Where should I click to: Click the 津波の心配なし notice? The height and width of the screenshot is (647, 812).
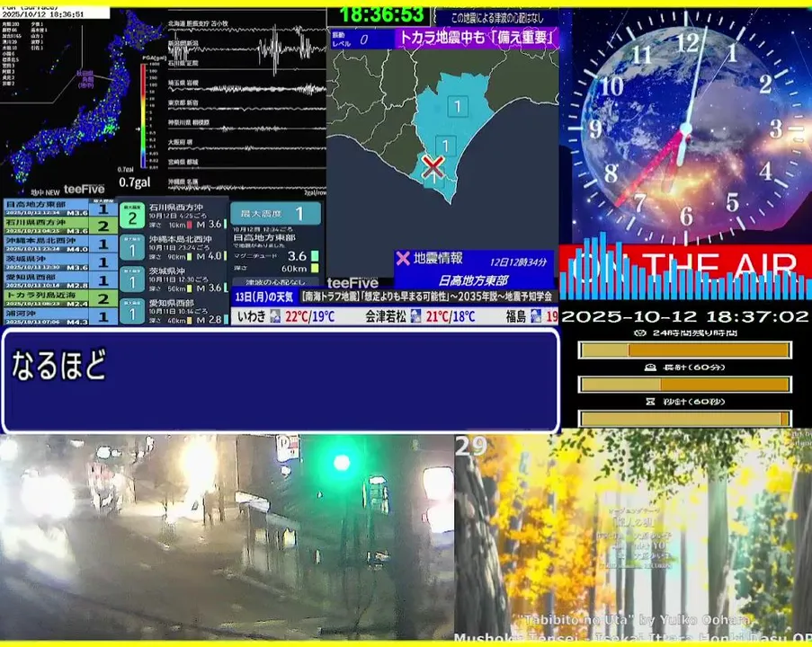tap(275, 282)
